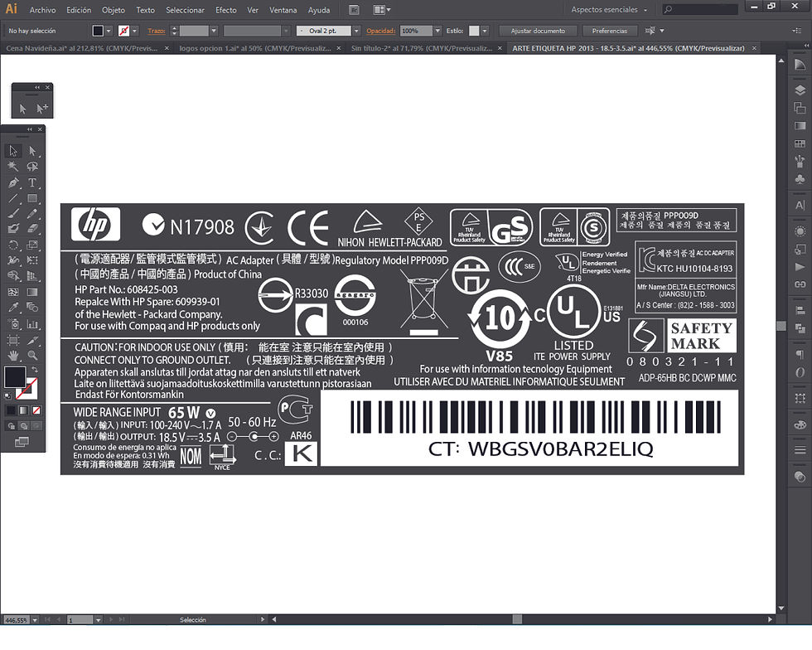The image size is (812, 650).
Task: Set paint mode to Color
Action: 11,410
